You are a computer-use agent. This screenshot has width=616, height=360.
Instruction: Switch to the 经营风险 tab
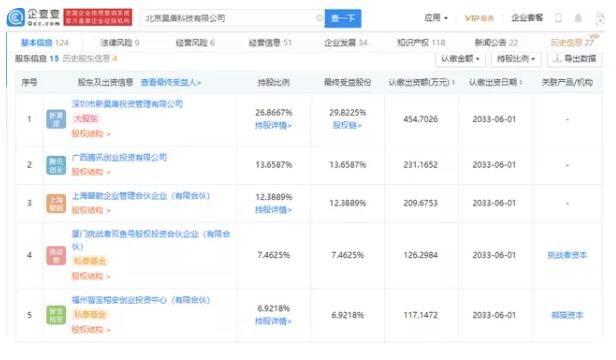click(x=195, y=42)
